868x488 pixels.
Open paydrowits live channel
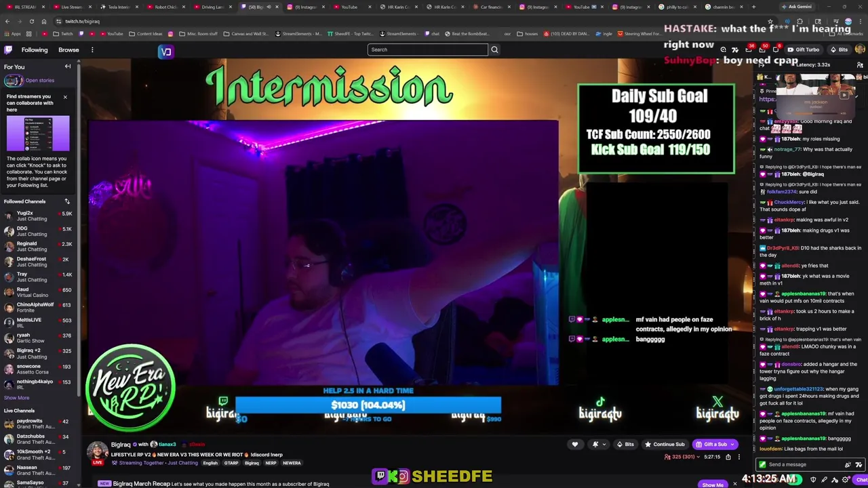[x=39, y=424]
